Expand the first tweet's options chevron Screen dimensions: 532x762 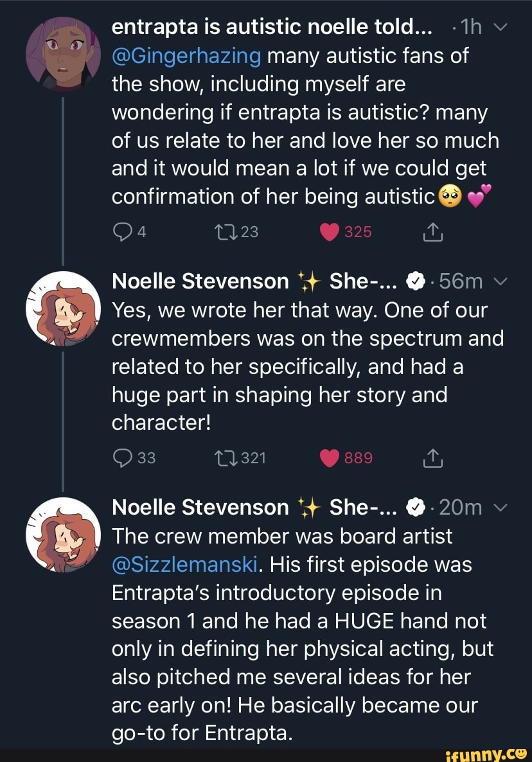tap(502, 27)
